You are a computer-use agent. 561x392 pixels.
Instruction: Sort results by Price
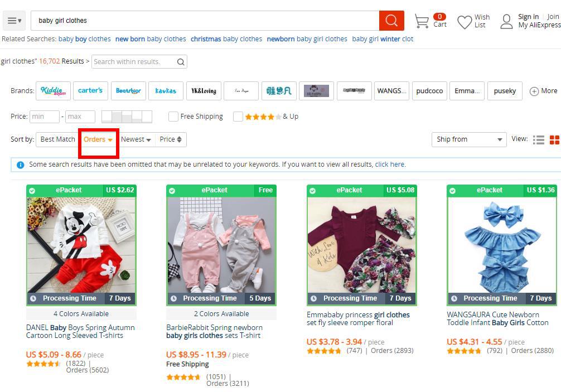click(170, 139)
